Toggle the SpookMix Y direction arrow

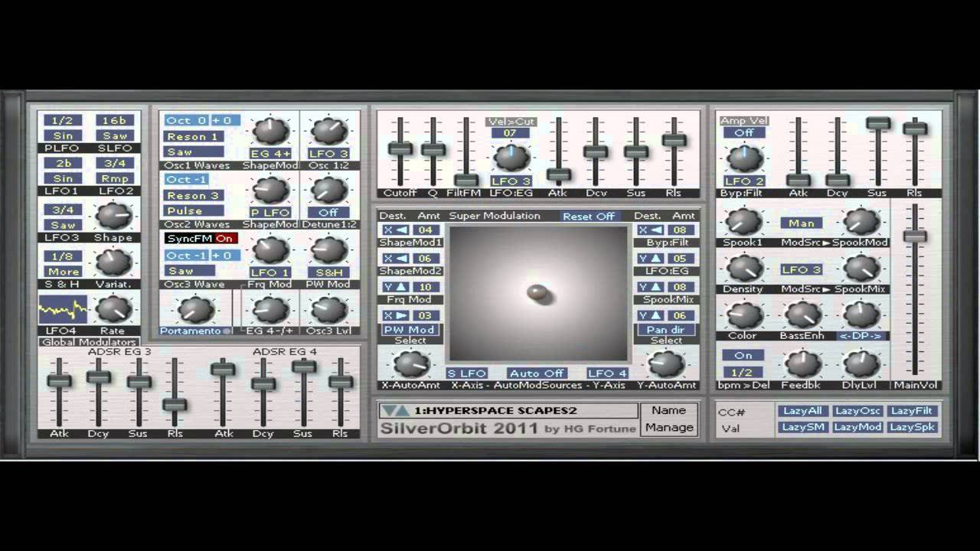[652, 287]
